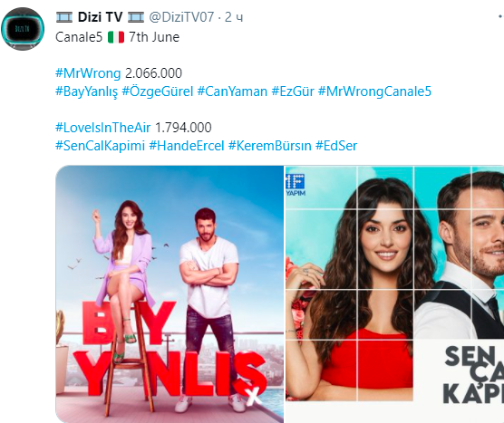Open the tweet's more options menu
Screen dimensions: 504x423
click(501, 16)
